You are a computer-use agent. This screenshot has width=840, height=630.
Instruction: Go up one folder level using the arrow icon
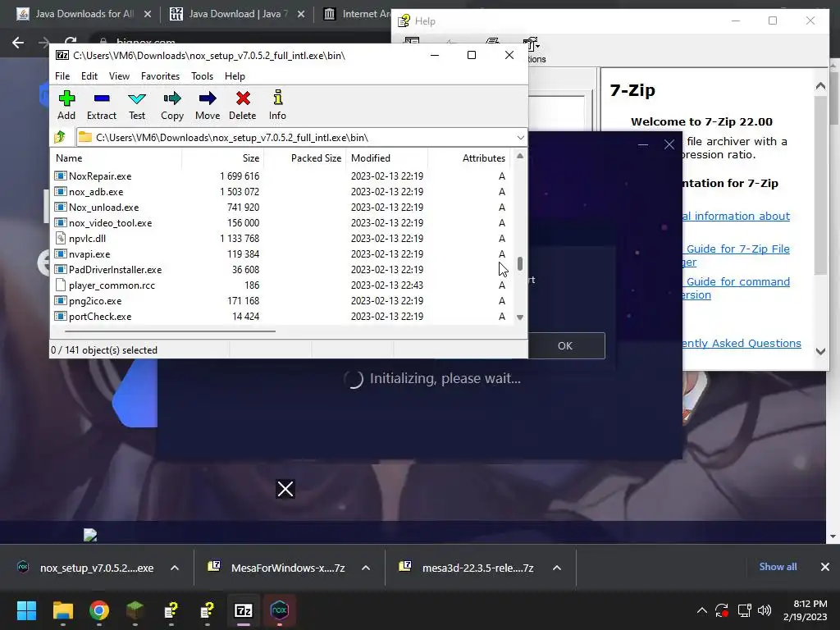60,137
